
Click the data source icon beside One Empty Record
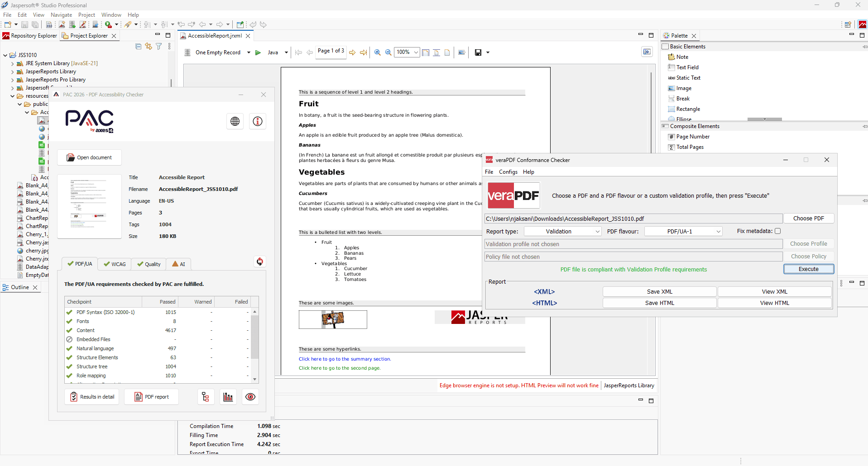tap(187, 52)
